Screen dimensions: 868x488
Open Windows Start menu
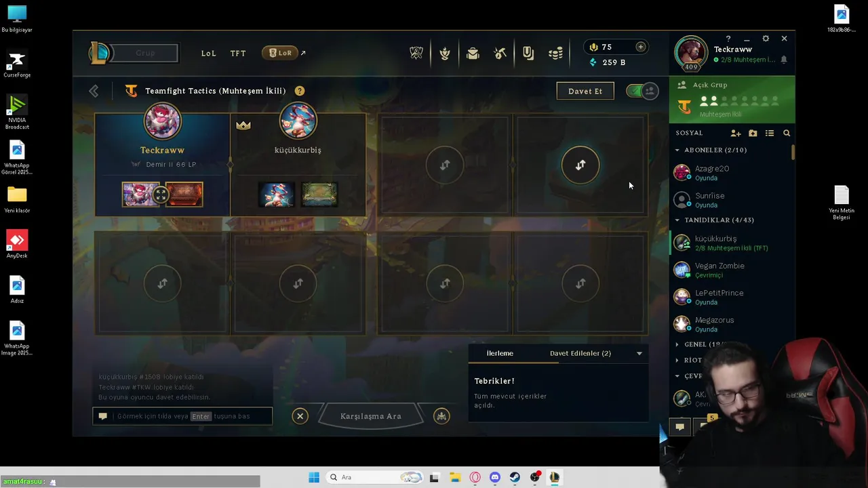314,477
